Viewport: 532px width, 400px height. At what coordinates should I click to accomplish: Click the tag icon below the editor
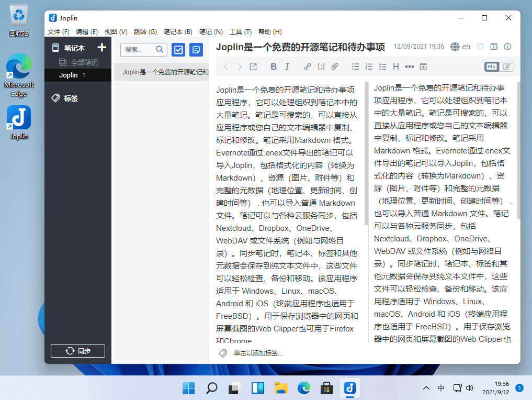223,353
